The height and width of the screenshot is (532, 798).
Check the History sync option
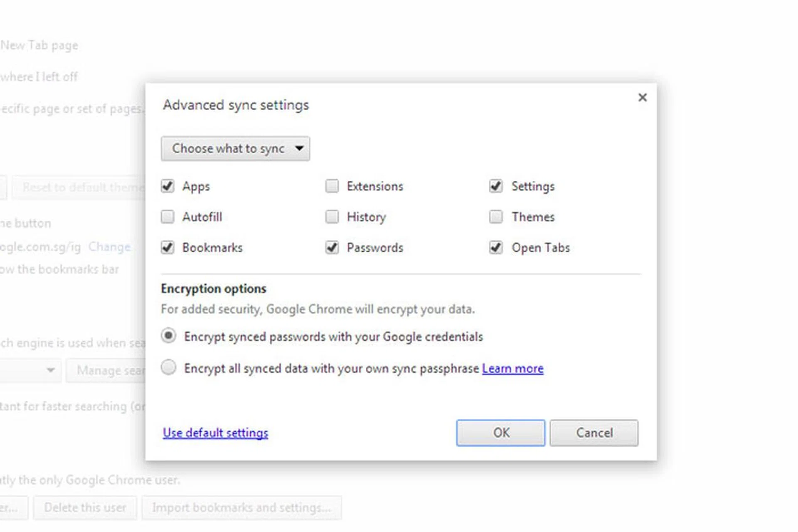click(332, 217)
